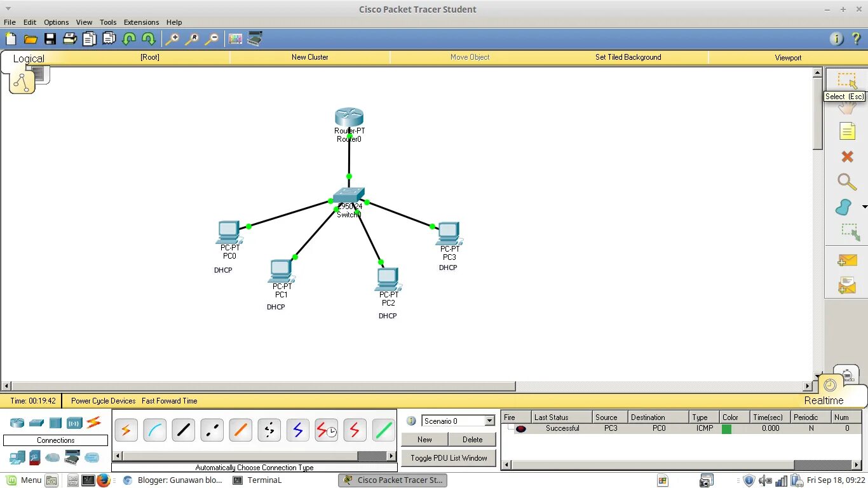
Task: Click Fast Forward Time
Action: (x=170, y=401)
